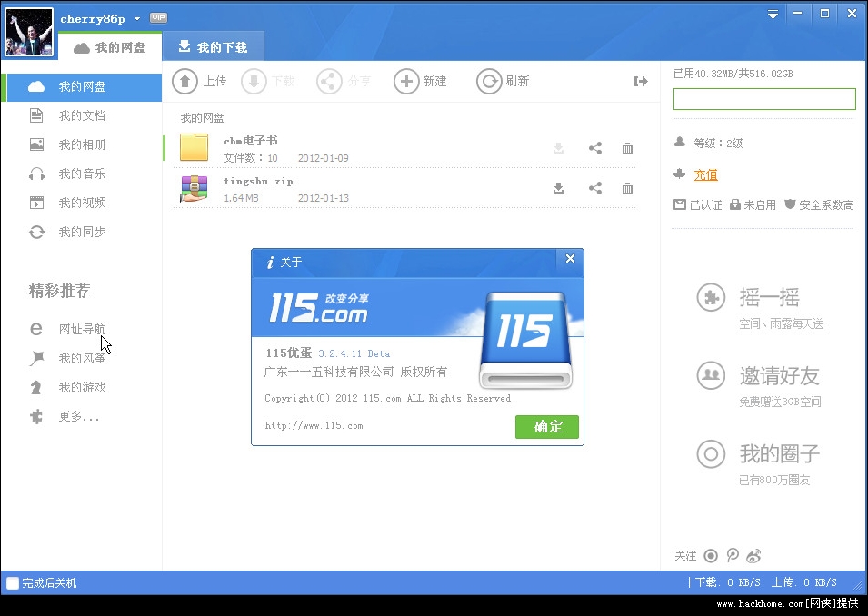Click the 等级: 2级 level text
Viewport: 868px width, 616px height.
click(x=718, y=144)
